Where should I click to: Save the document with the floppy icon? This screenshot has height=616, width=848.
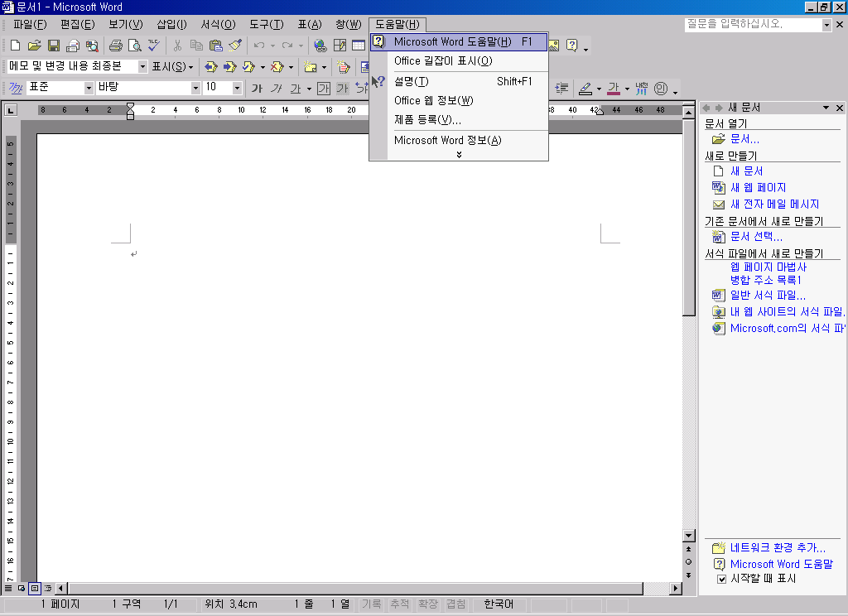(54, 46)
